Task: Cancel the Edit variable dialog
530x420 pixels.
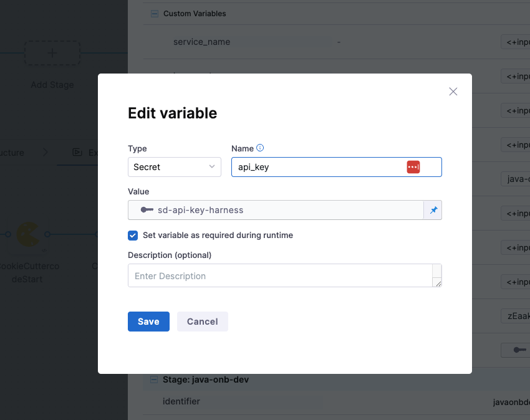Action: [x=202, y=322]
